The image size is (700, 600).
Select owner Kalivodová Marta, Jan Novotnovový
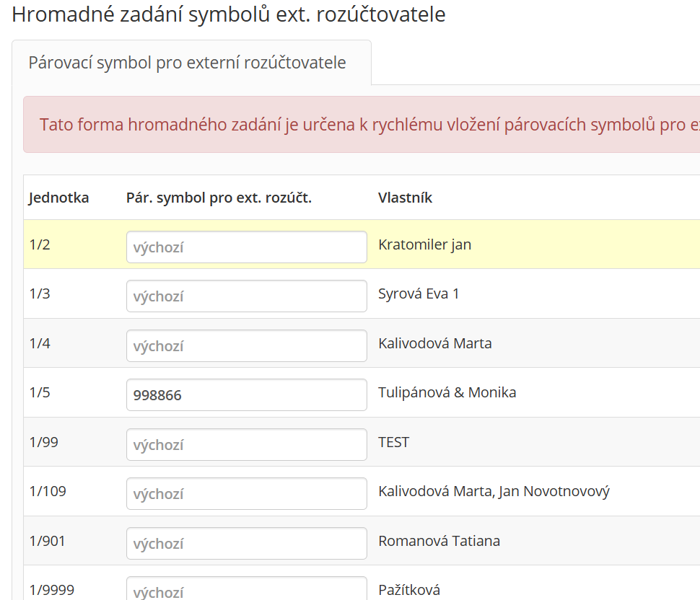point(494,491)
